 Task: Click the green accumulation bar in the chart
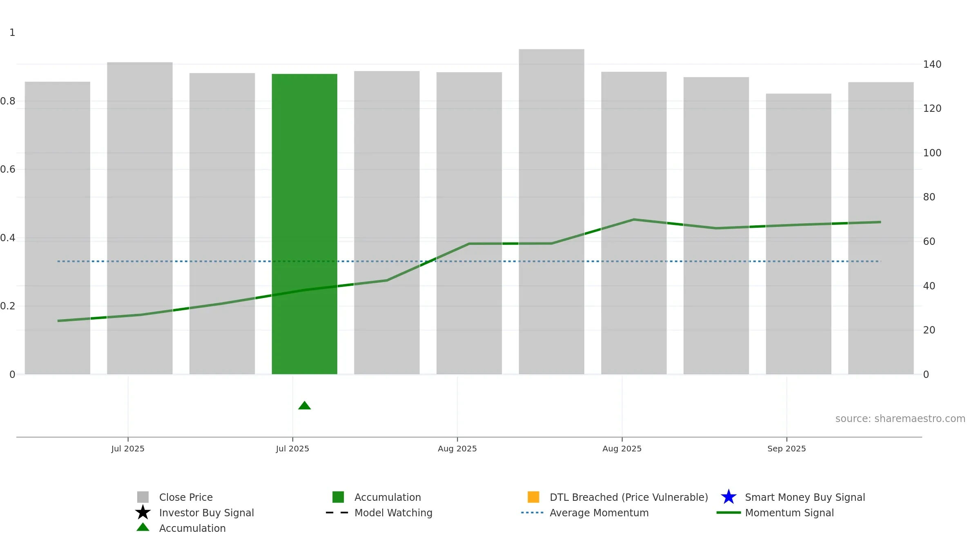point(305,224)
